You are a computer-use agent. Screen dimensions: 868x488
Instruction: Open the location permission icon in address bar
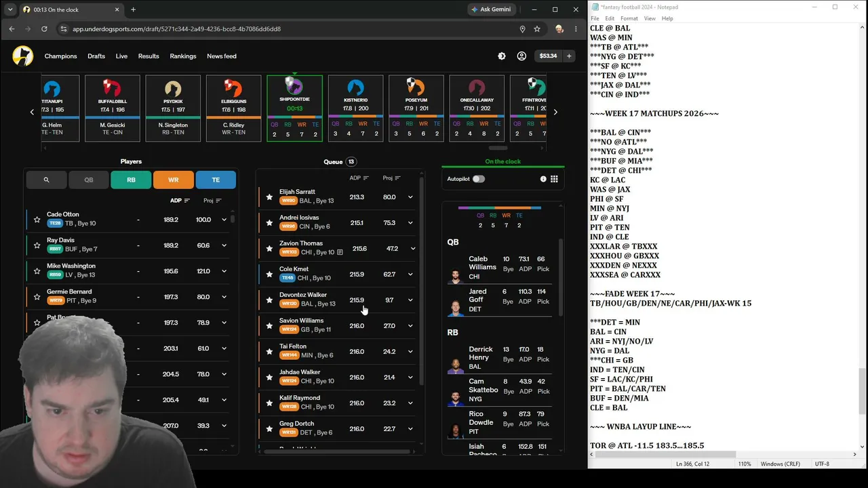pos(522,29)
